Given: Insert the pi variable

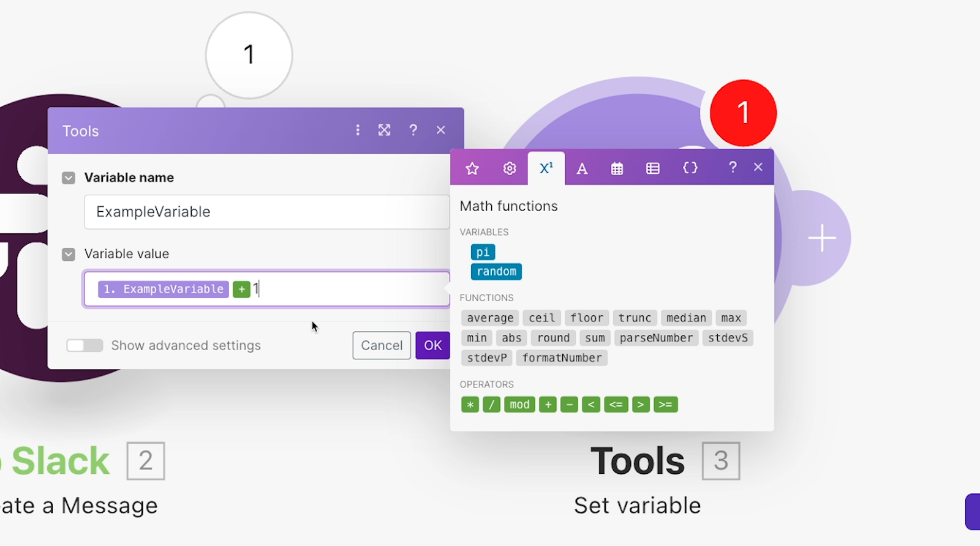Looking at the screenshot, I should 483,252.
